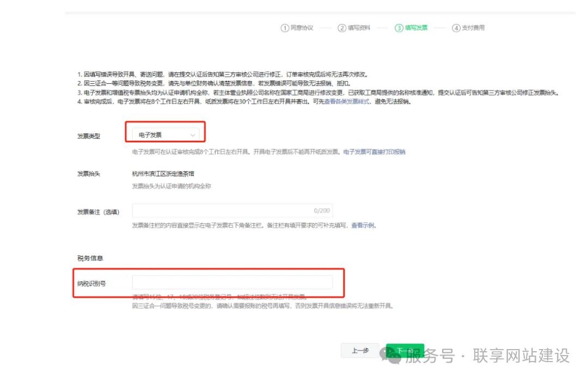588x379 pixels.
Task: Click the green step 3 circled number icon
Action: click(399, 28)
